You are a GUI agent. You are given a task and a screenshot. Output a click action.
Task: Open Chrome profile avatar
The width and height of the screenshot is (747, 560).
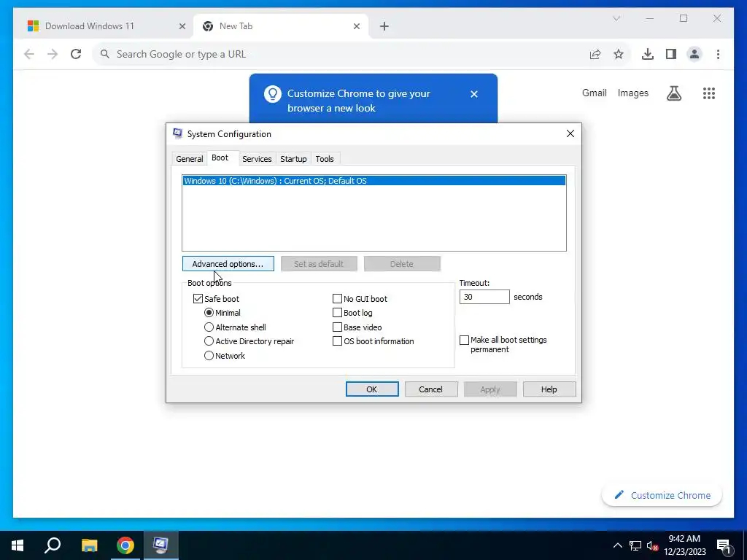tap(694, 54)
